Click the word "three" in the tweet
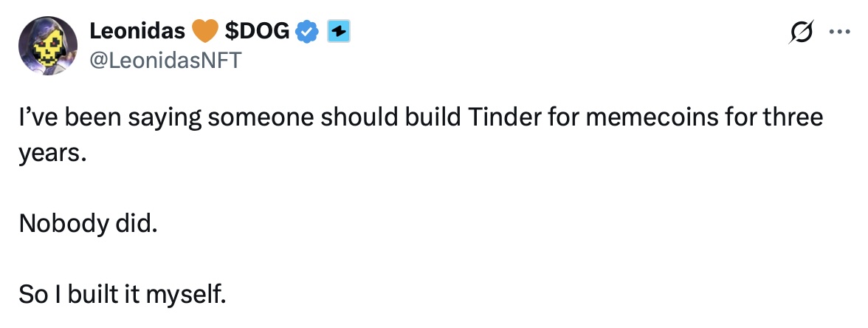Screen dimensions: 868x328 click(791, 118)
